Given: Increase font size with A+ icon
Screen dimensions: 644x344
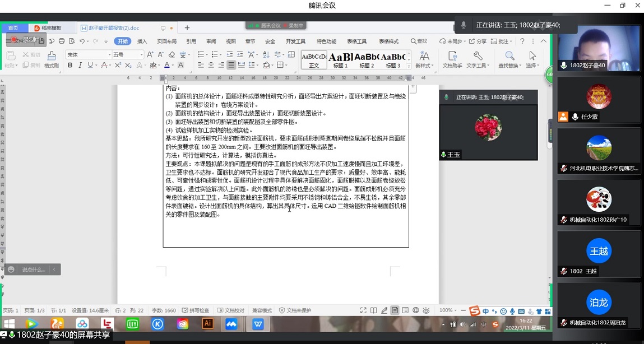Looking at the screenshot, I should pos(150,54).
